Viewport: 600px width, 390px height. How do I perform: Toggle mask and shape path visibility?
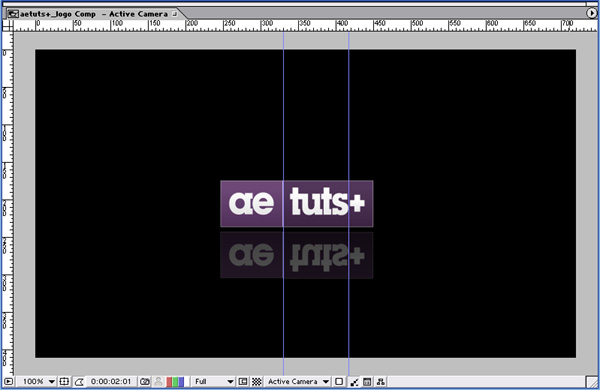tap(79, 382)
